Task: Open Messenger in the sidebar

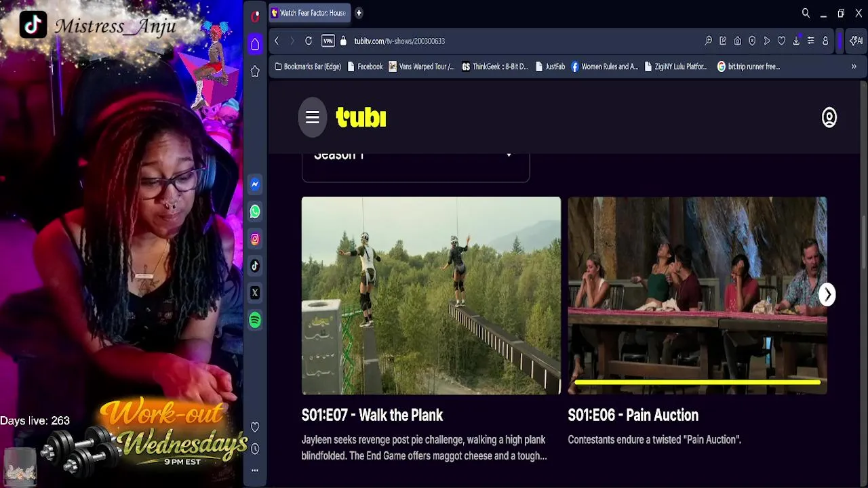Action: pos(255,184)
